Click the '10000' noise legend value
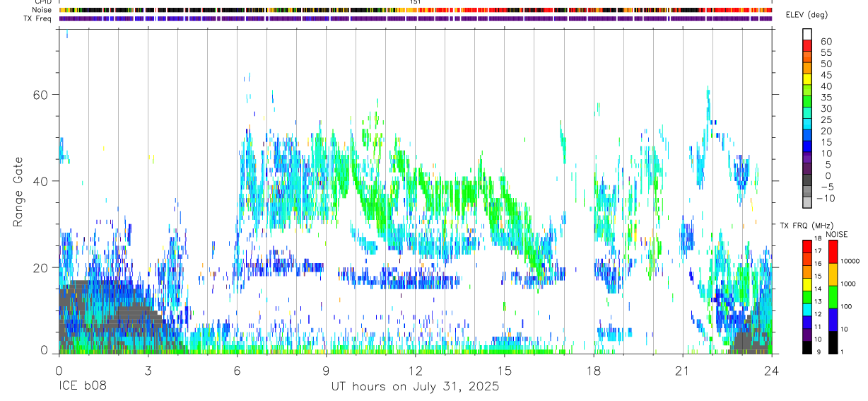 click(850, 262)
